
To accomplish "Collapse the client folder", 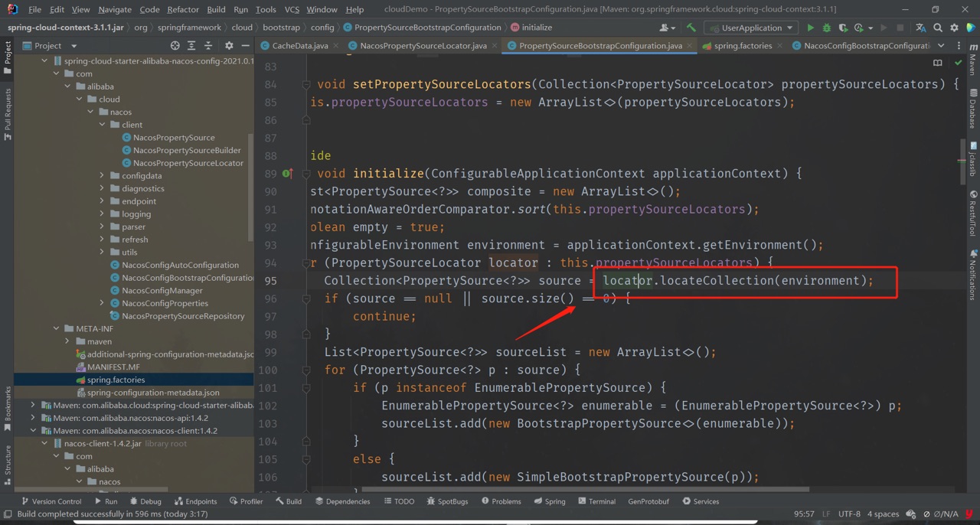I will click(103, 125).
